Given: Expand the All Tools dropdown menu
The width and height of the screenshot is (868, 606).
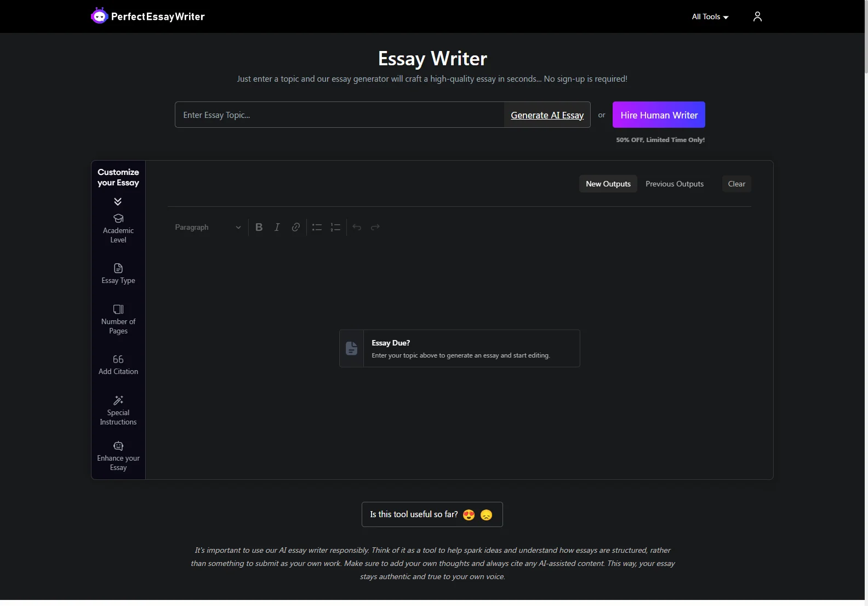Looking at the screenshot, I should coord(710,16).
